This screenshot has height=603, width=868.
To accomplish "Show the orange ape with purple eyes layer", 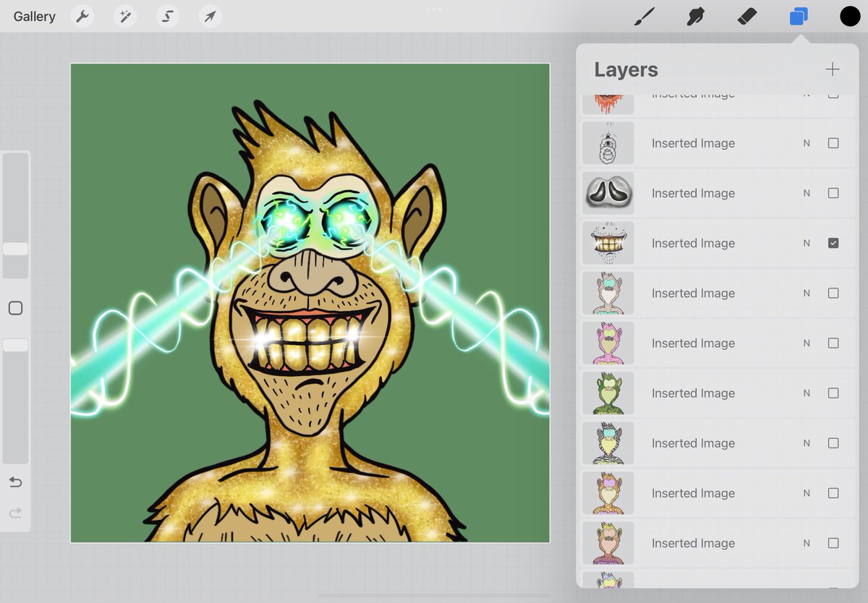I will (833, 492).
